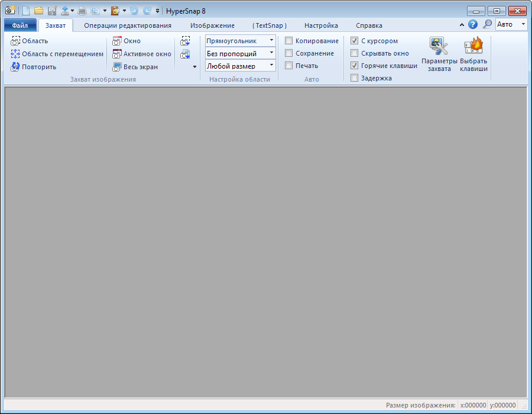
Task: Switch to the Изображение ribbon tab
Action: click(212, 25)
